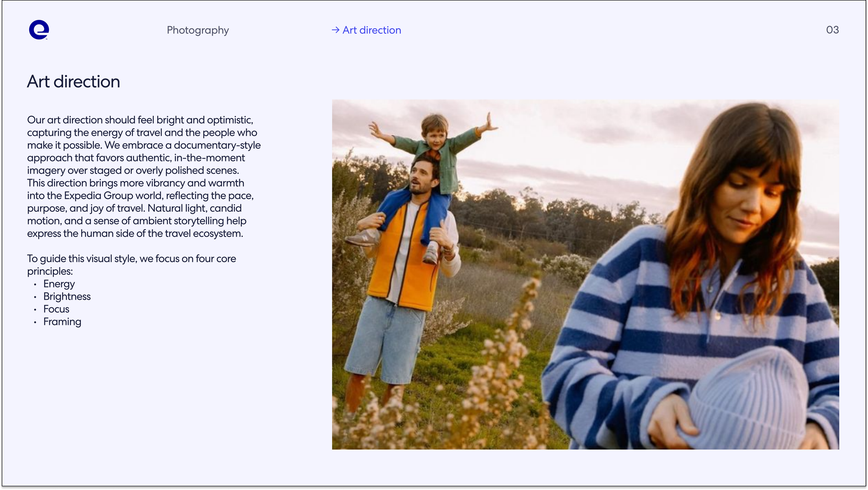Click the Brightness bullet item
868x490 pixels.
[67, 297]
